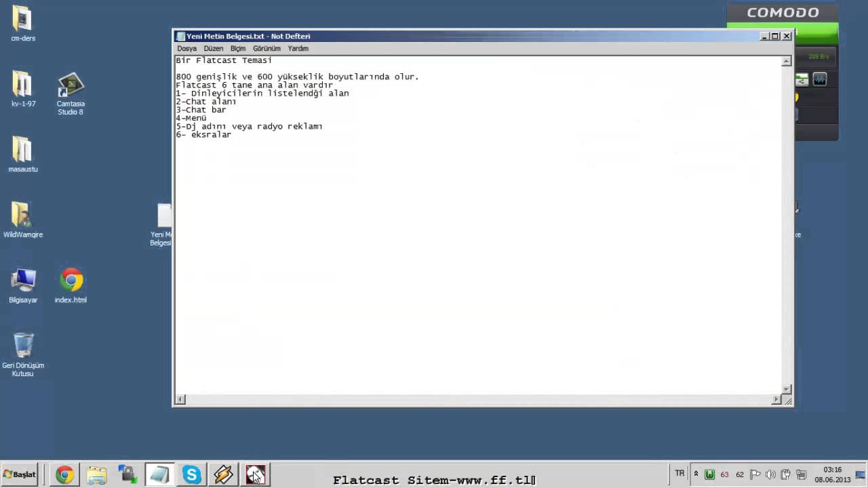Open the index.html Chrome file
The height and width of the screenshot is (488, 868).
[x=71, y=285]
